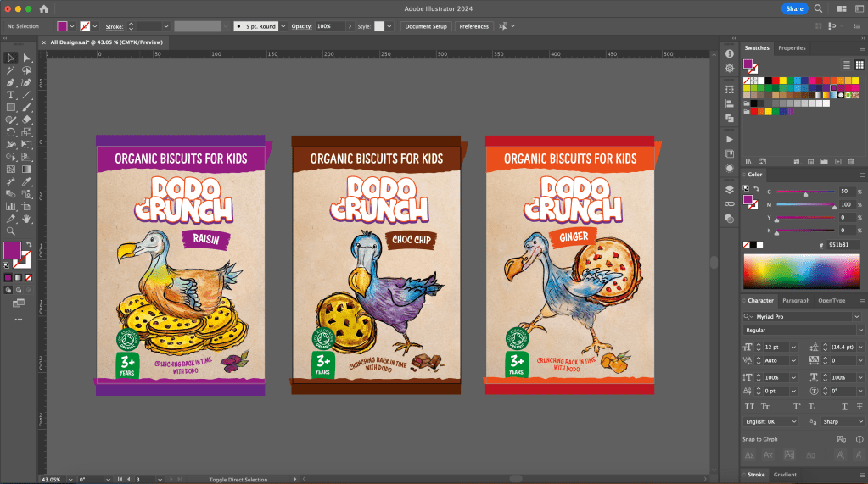Screen dimensions: 868x484
Task: Switch to the Properties panel tab
Action: point(792,48)
